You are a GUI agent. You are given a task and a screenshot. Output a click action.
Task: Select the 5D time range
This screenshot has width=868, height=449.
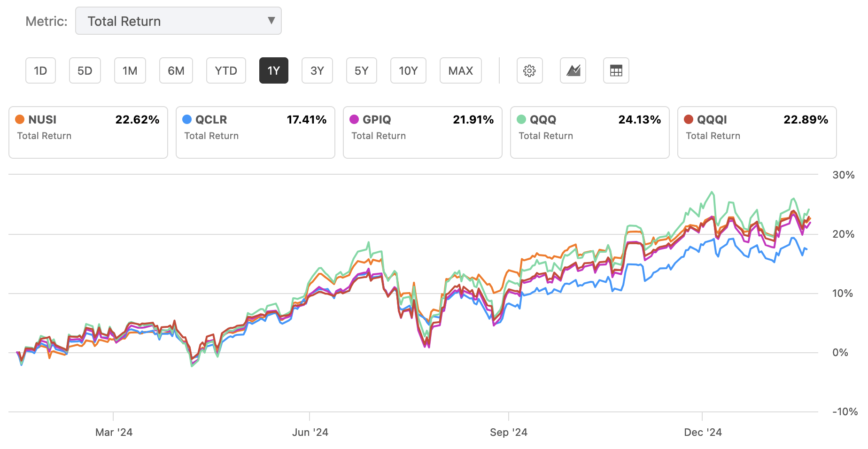point(85,70)
